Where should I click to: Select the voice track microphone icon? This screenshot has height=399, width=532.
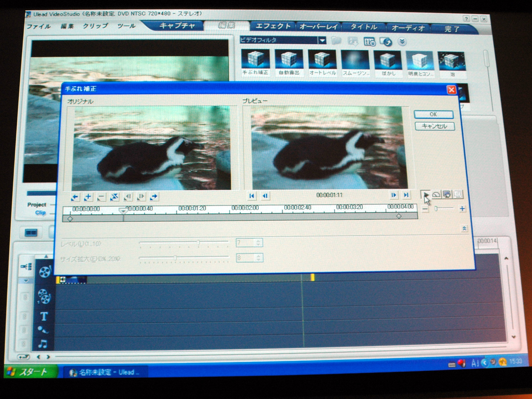click(x=43, y=330)
